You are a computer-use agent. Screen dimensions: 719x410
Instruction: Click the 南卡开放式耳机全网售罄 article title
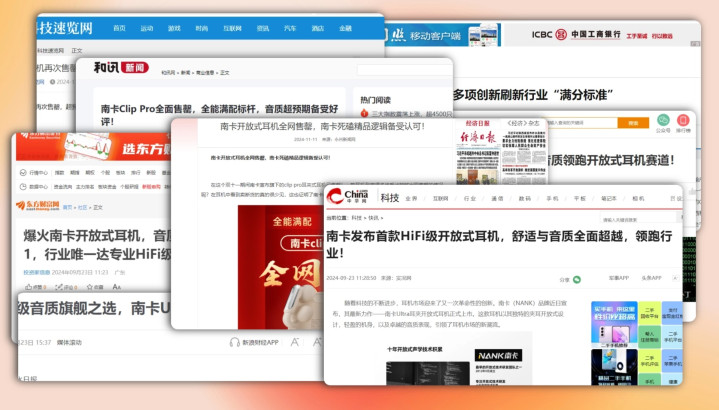322,126
